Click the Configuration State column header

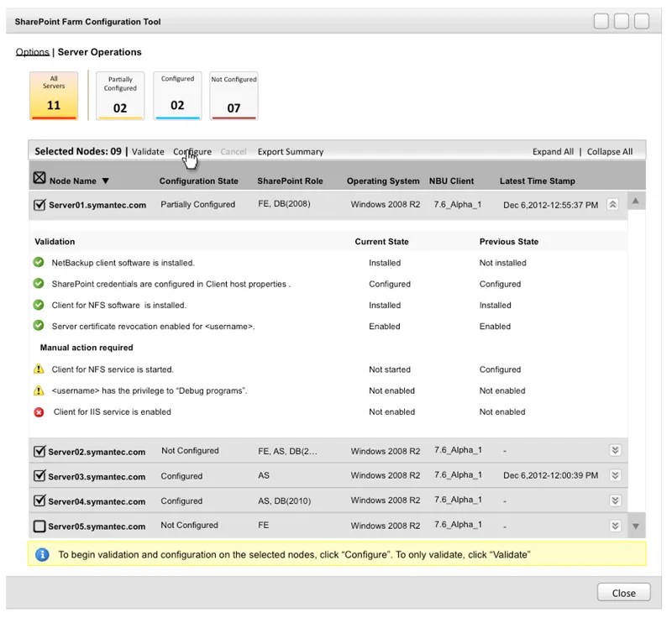coord(199,181)
